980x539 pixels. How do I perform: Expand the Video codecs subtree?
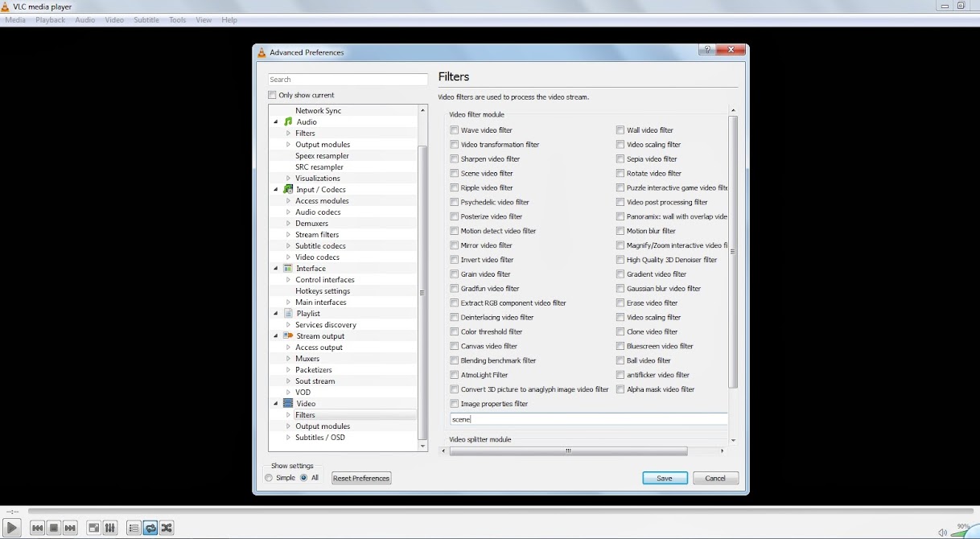pos(288,257)
